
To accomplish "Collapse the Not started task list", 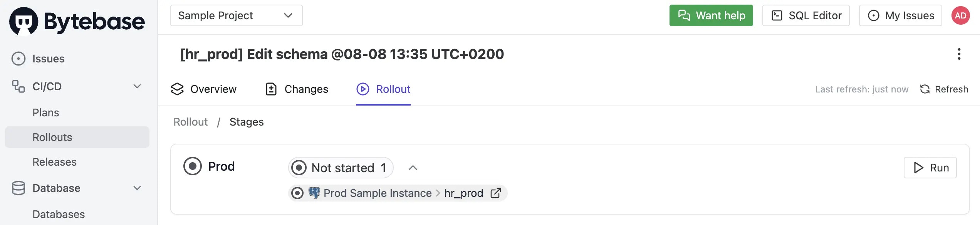I will click(413, 168).
